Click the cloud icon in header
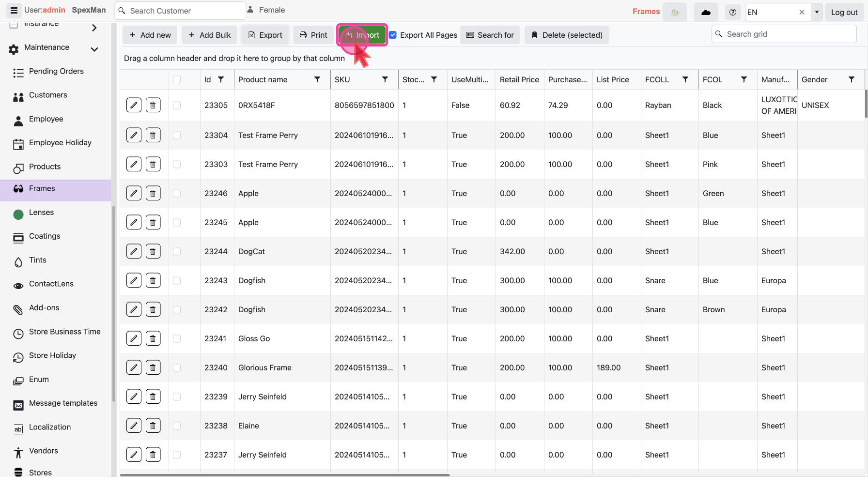This screenshot has width=868, height=488. tap(706, 12)
